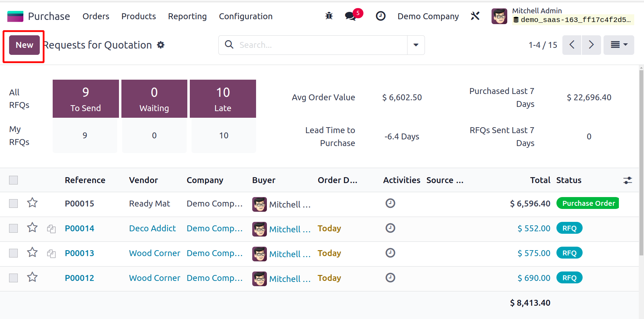Click into the Search field
This screenshot has width=644, height=319.
[321, 45]
